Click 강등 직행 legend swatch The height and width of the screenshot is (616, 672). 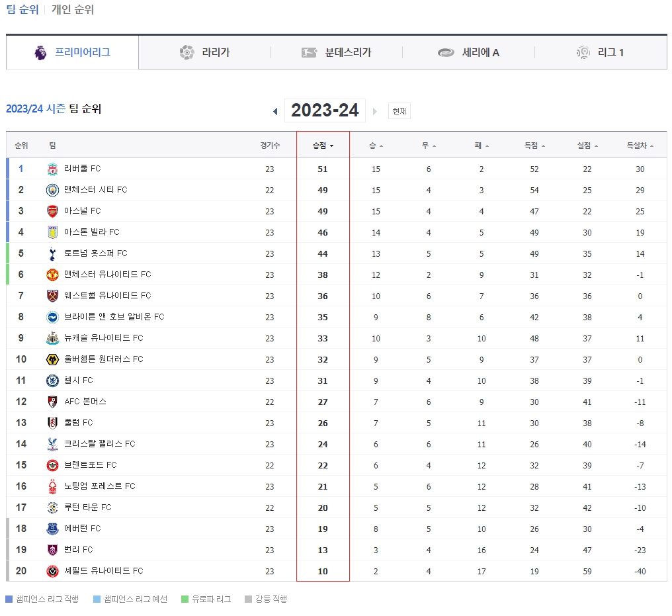coord(248,599)
